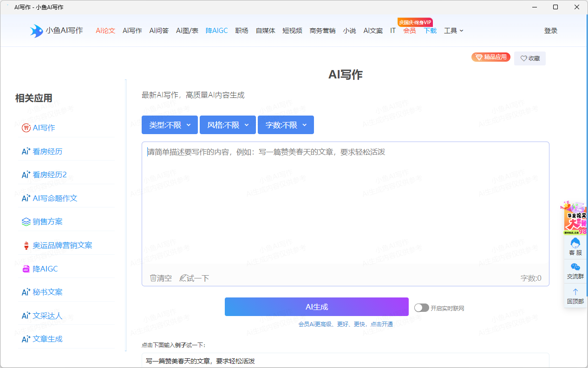Expand the 类型:不限 dropdown
This screenshot has height=368, width=588.
tap(170, 125)
